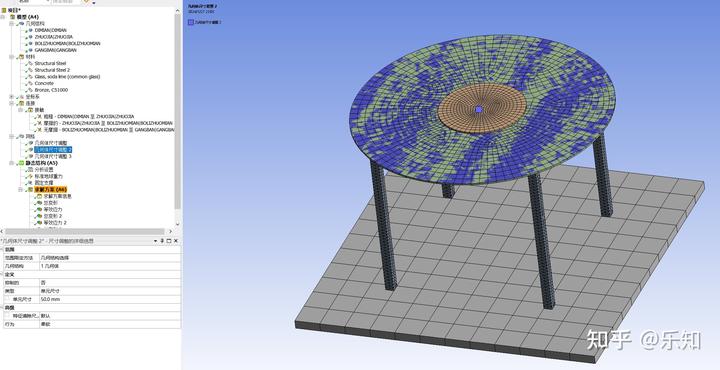
Task: Toggle the 特征清除尺寸 parameter checkbox
Action: coord(6,316)
